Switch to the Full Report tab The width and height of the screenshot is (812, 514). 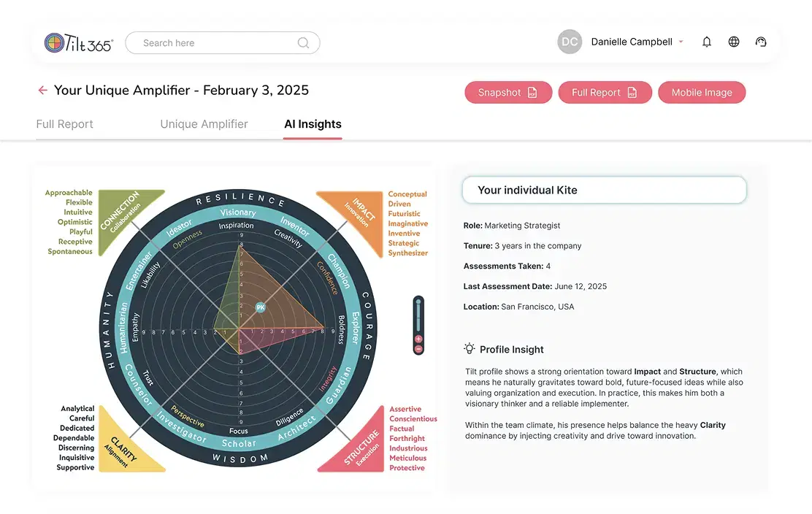[x=65, y=124]
